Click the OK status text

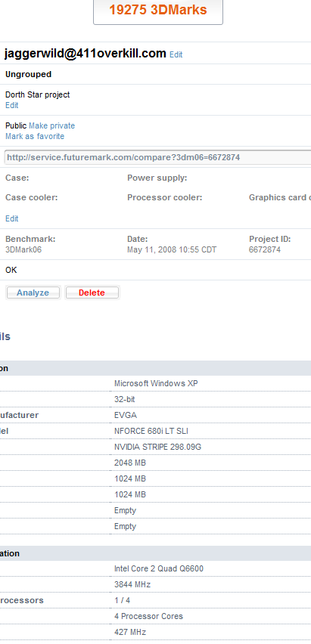[x=11, y=271]
